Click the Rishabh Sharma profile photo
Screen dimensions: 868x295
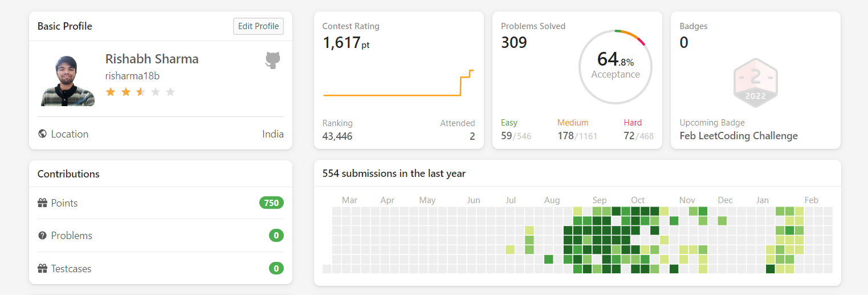pyautogui.click(x=68, y=81)
